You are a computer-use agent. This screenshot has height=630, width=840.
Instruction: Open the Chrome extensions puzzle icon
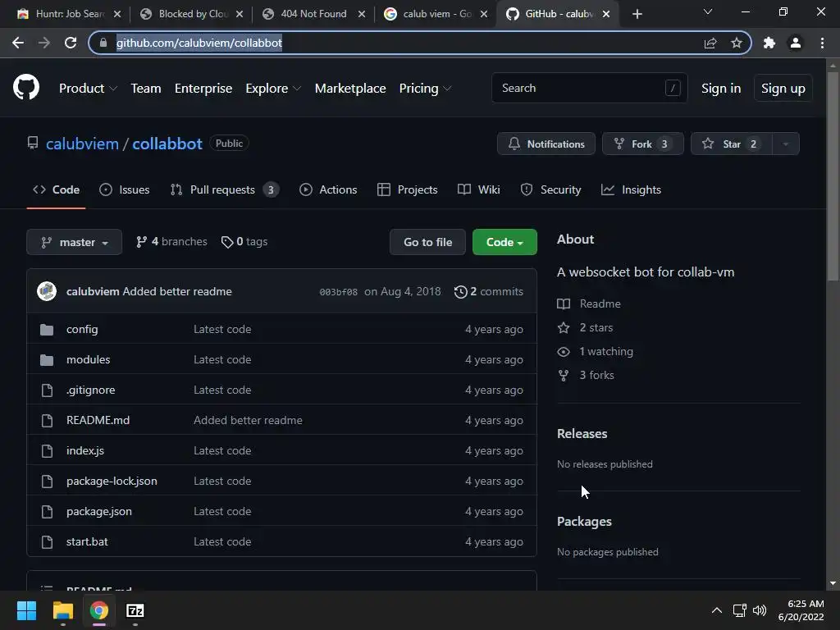coord(769,43)
